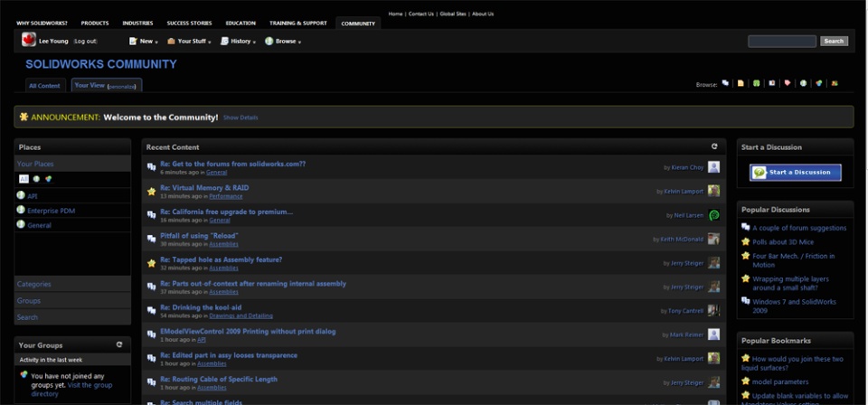Screen dimensions: 868x405
Task: Open the Your Stuff dropdown menu
Action: pos(189,42)
